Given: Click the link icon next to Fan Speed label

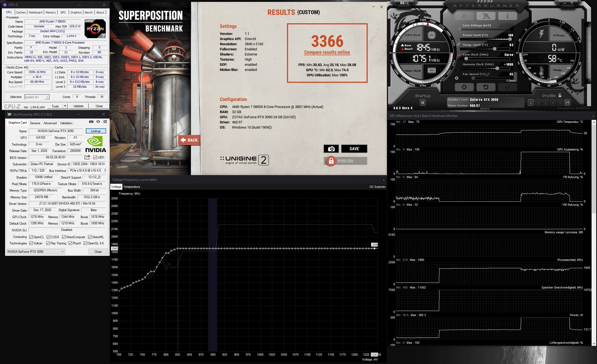Looking at the screenshot, I should 488,74.
